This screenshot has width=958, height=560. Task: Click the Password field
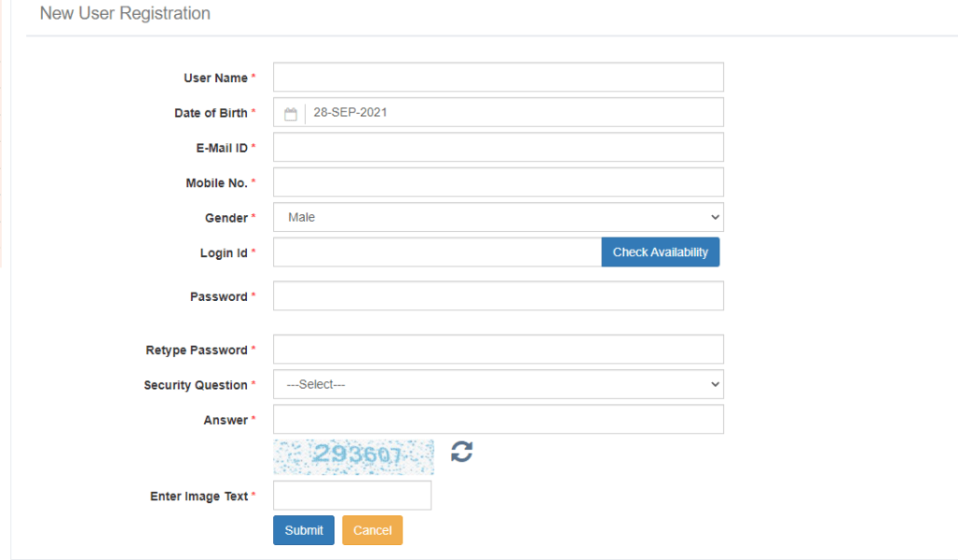498,296
